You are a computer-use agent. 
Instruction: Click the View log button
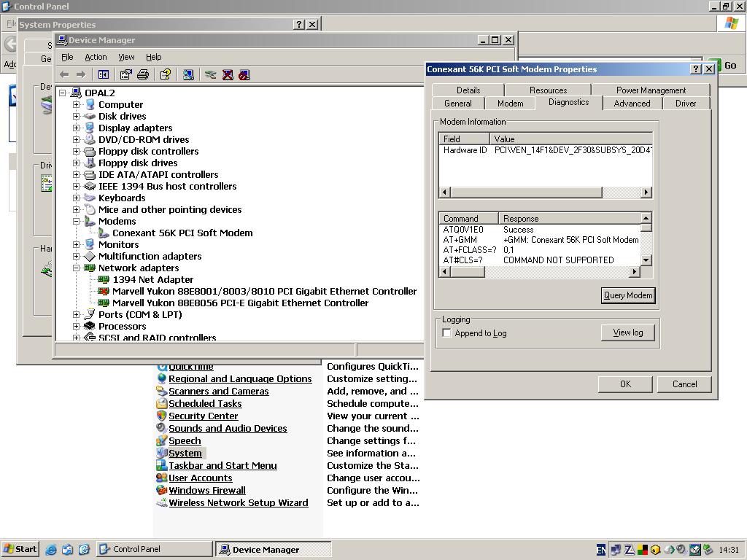click(628, 332)
